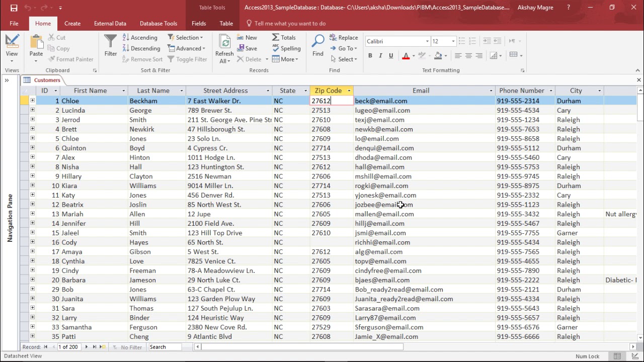
Task: Open the font size 12 dropdown
Action: pyautogui.click(x=453, y=41)
